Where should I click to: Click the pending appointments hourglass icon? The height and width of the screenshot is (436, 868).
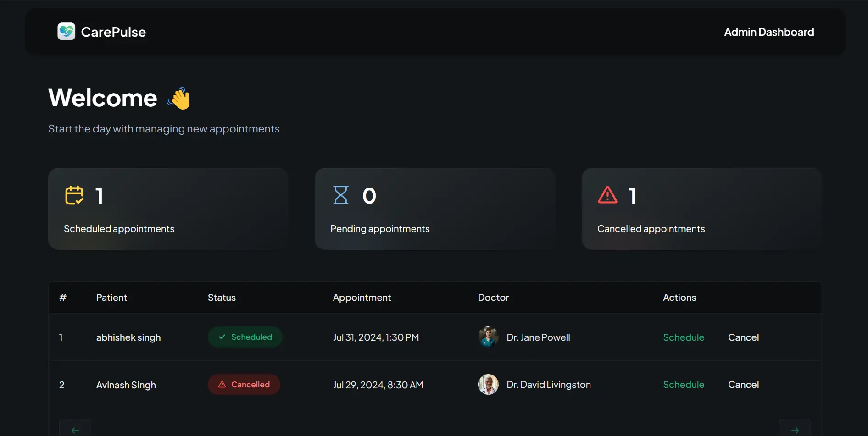(341, 195)
